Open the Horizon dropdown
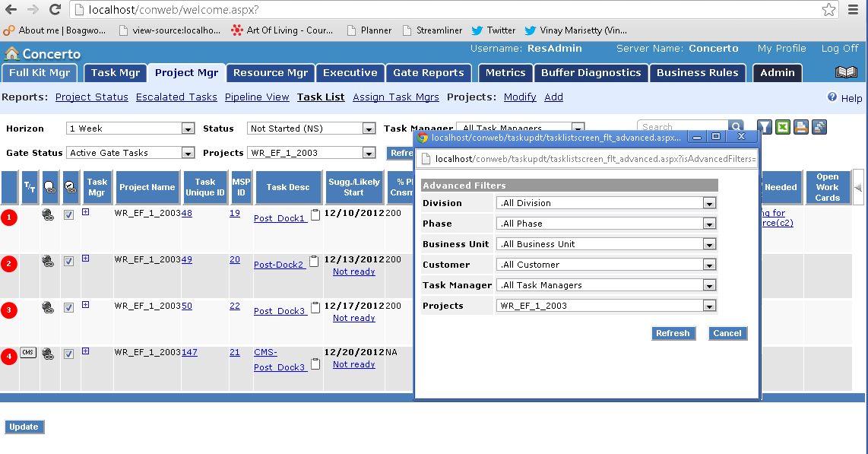Viewport: 868px width, 454px height. [130, 129]
